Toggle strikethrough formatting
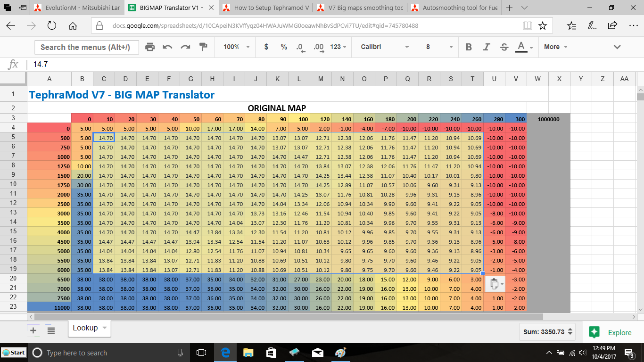 504,47
